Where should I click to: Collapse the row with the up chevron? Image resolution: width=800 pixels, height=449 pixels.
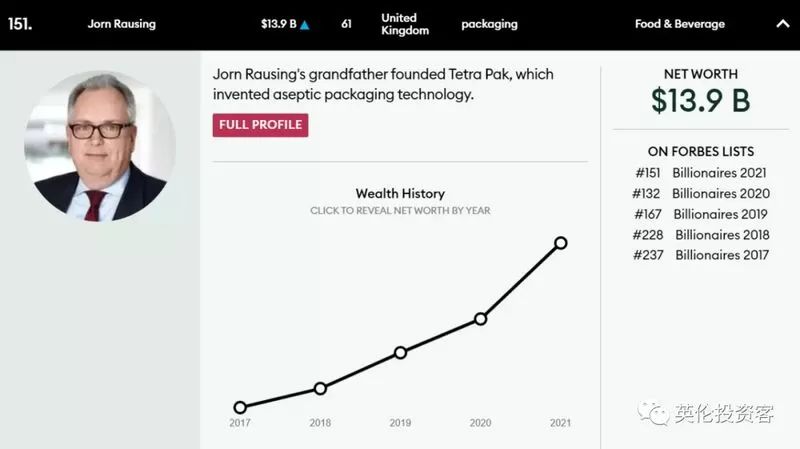pyautogui.click(x=783, y=23)
